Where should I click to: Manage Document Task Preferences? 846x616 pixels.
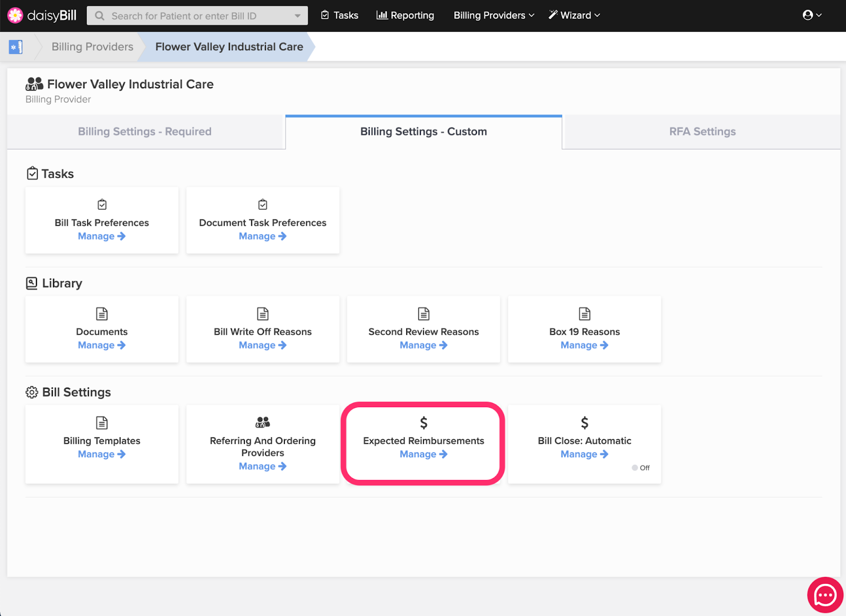tap(263, 236)
